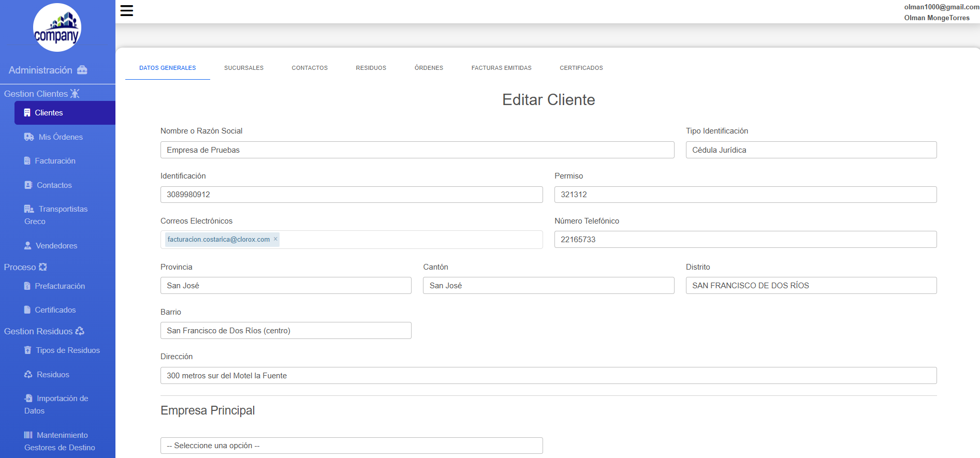The image size is (980, 458).
Task: Open Prefacturación in the sidebar
Action: click(60, 286)
